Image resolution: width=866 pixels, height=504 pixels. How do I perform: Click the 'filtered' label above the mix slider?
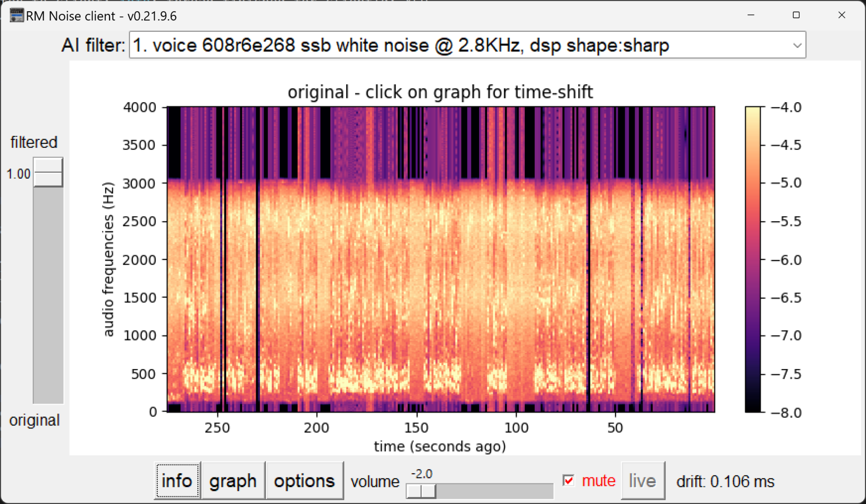[33, 142]
